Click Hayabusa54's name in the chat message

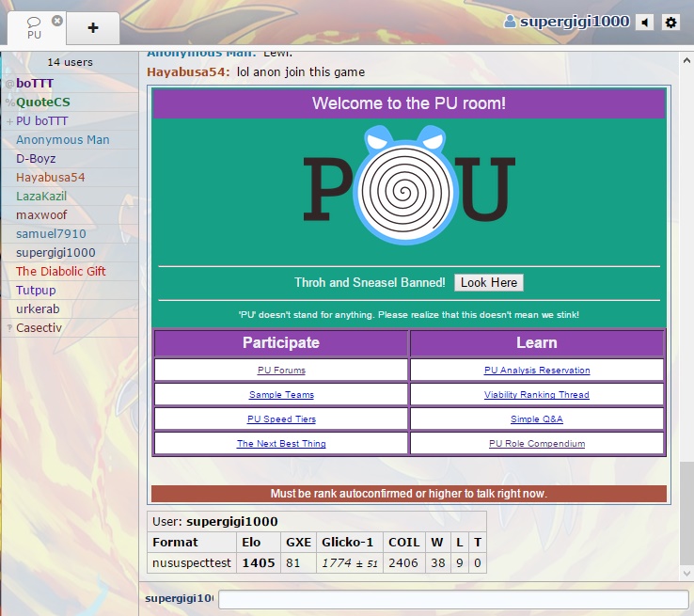(x=188, y=72)
